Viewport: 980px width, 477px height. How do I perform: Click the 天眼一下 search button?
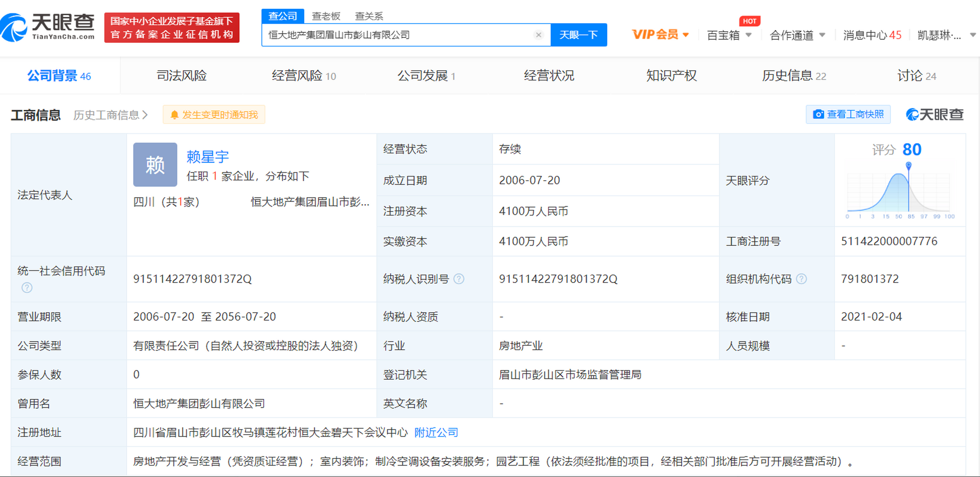tap(579, 35)
